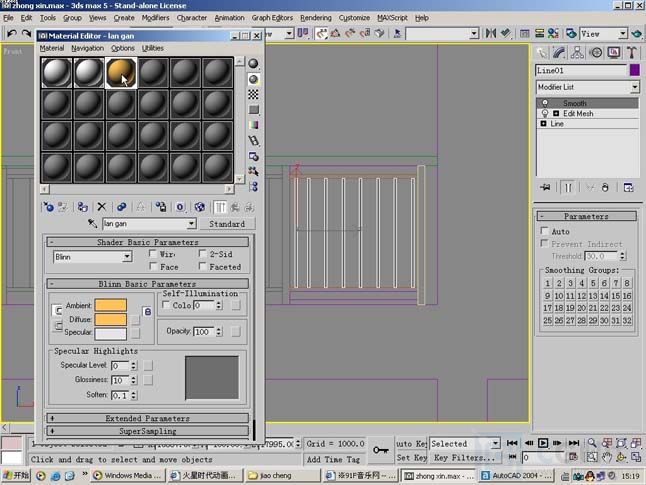The width and height of the screenshot is (646, 485).
Task: Toggle Smooth modifier lightbulb visibility
Action: (x=545, y=103)
